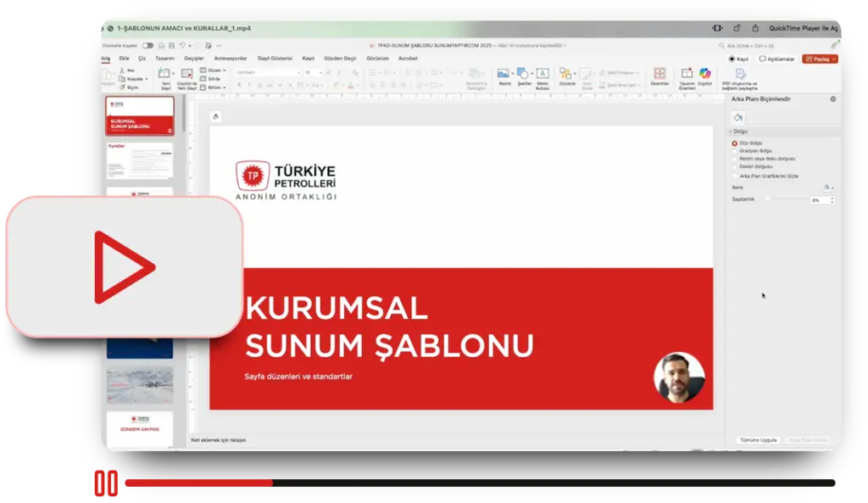Insert a text box using Metin Kutusu

coord(542,75)
